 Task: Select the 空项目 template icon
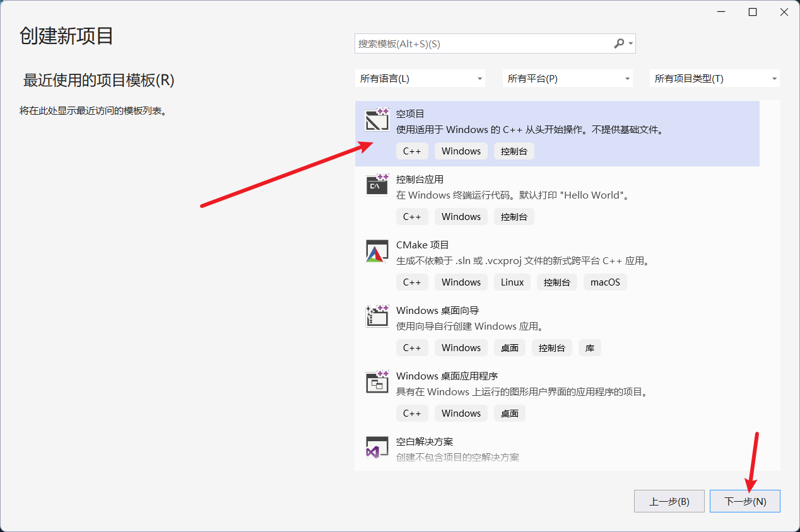pyautogui.click(x=377, y=119)
